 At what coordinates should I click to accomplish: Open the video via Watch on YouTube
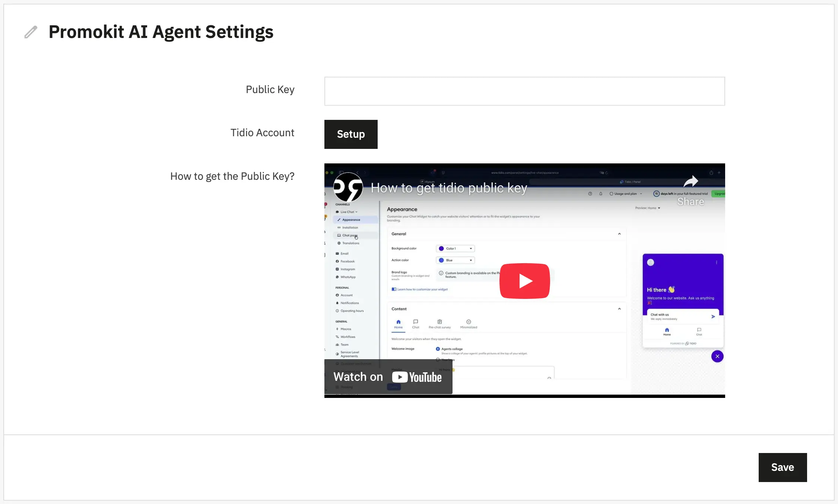pyautogui.click(x=388, y=377)
